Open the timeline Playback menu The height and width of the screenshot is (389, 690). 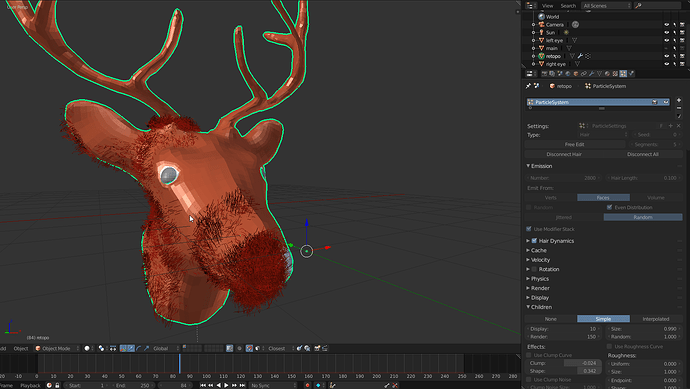click(30, 385)
